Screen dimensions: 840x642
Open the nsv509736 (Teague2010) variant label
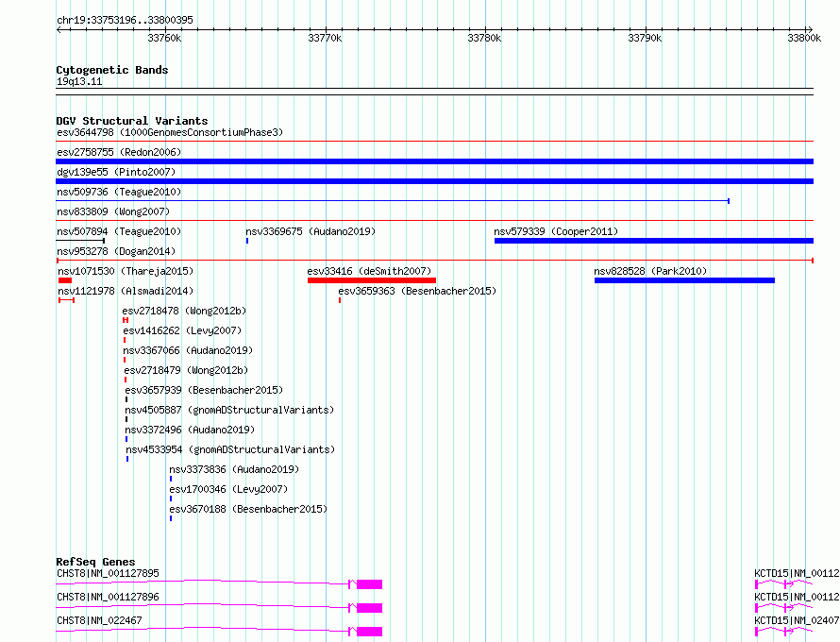click(x=119, y=192)
